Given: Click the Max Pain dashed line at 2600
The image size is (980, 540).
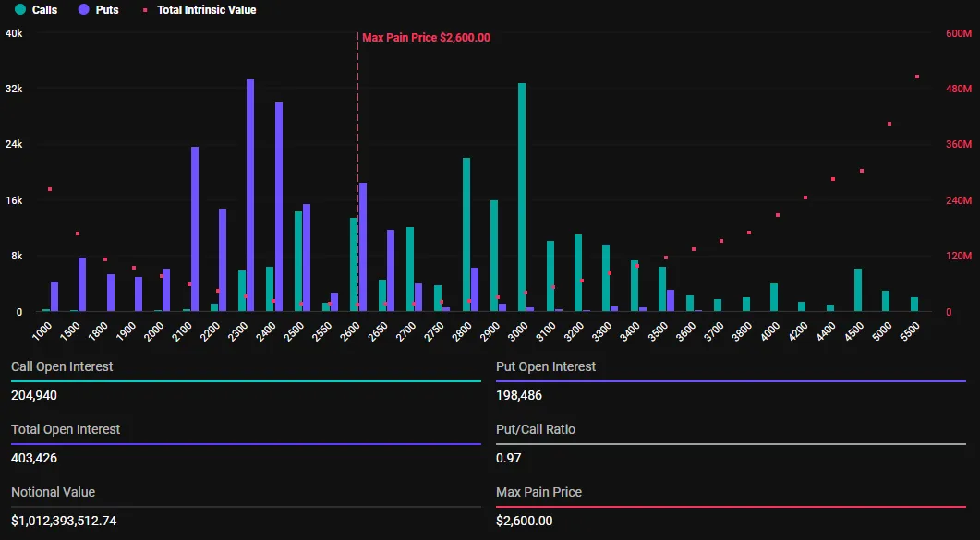Looking at the screenshot, I should [357, 166].
